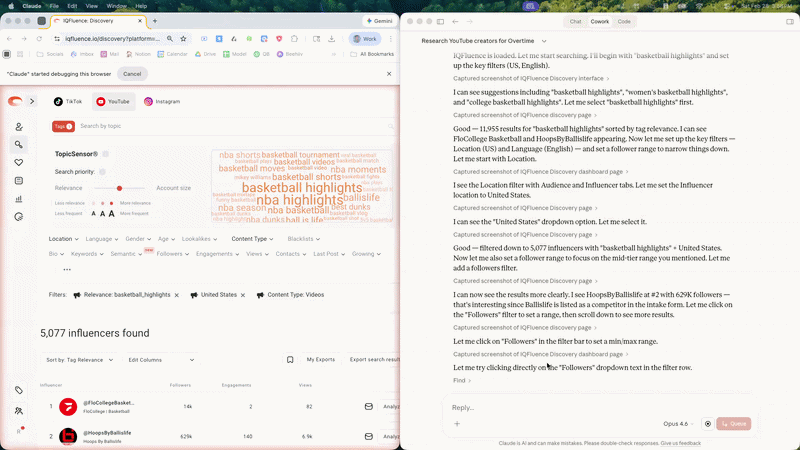800x450 pixels.
Task: Remove the Relevance: basketball_highlights filter
Action: click(x=177, y=295)
